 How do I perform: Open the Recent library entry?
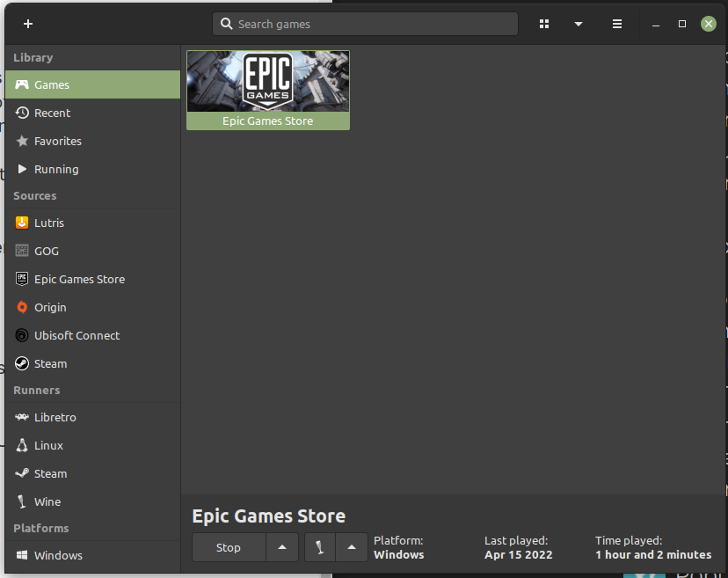[93, 113]
